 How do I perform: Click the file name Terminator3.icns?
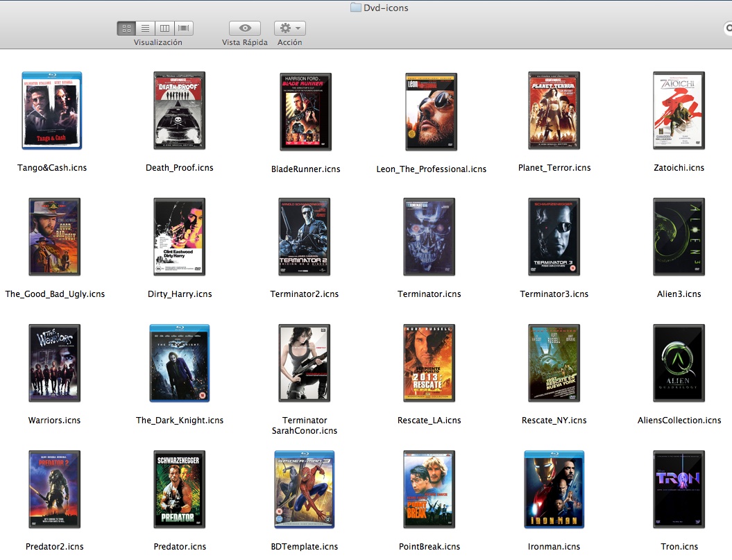554,294
